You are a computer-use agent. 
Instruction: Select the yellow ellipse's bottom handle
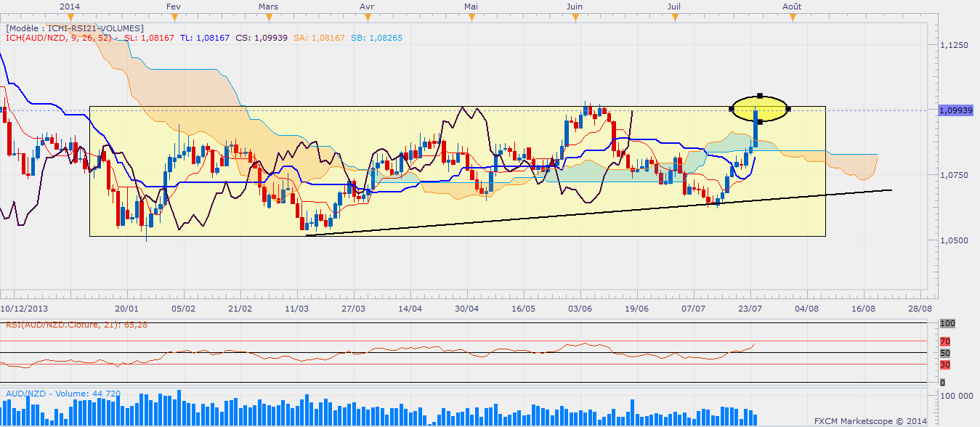click(x=759, y=122)
